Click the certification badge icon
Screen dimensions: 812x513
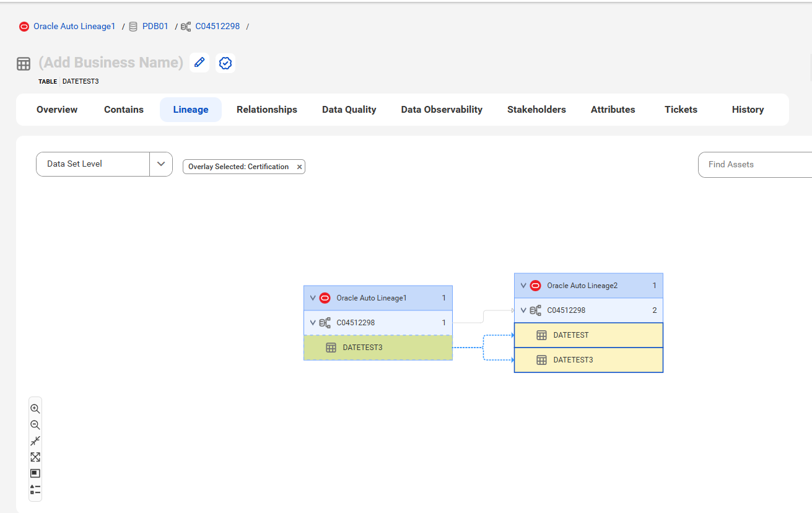(x=225, y=63)
